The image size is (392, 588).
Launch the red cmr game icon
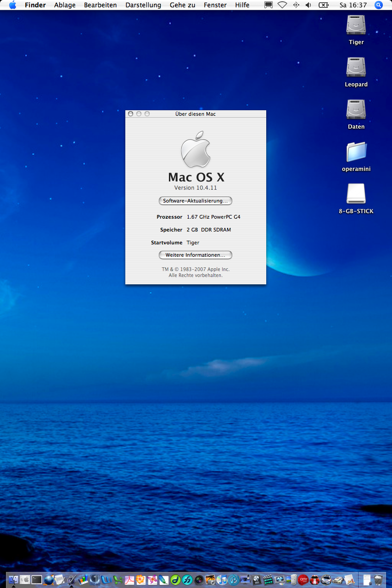click(303, 579)
